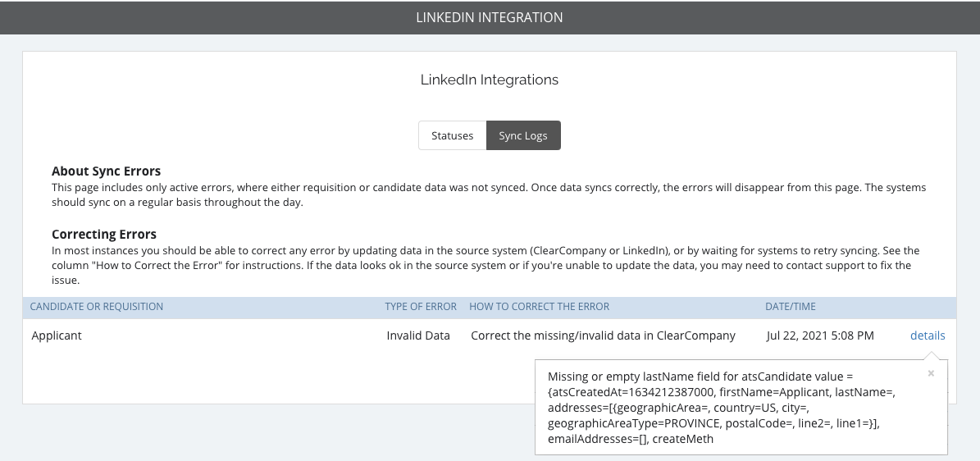Click the Jul 22, 2021 5:08 PM timestamp
Image resolution: width=980 pixels, height=461 pixels.
click(x=820, y=335)
